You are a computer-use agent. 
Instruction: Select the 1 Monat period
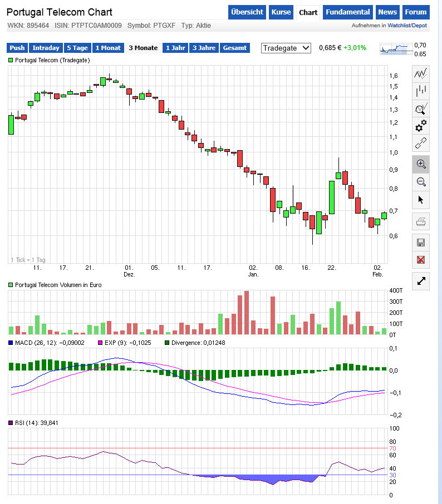click(x=108, y=48)
